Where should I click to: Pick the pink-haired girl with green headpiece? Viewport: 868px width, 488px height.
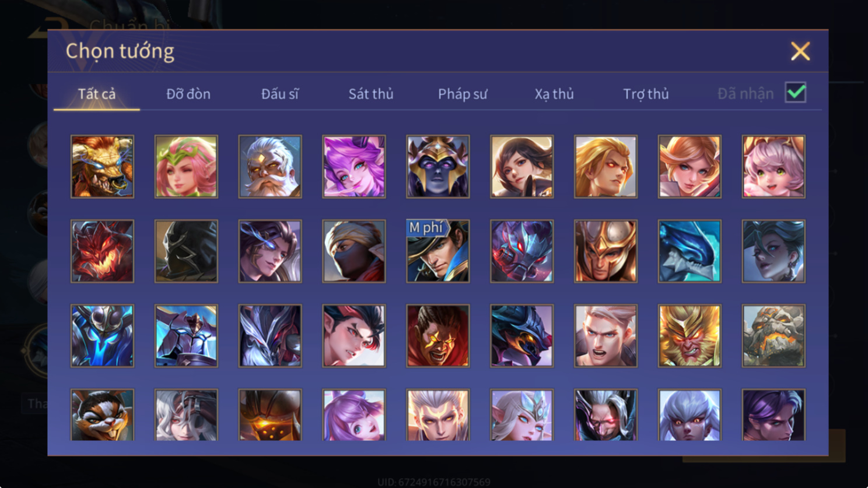click(x=186, y=167)
